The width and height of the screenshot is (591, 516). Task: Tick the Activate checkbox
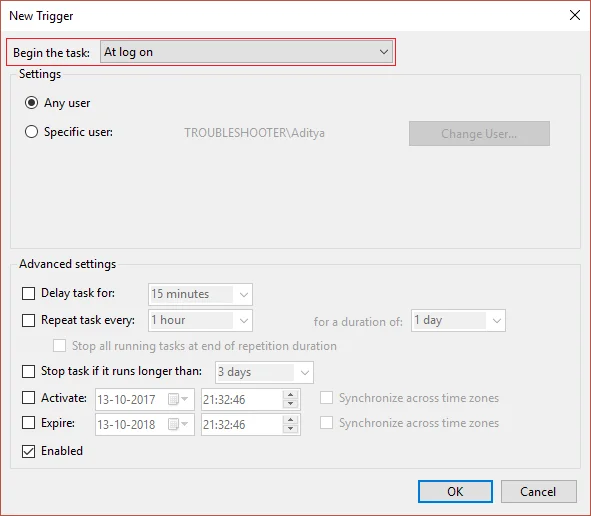click(28, 398)
